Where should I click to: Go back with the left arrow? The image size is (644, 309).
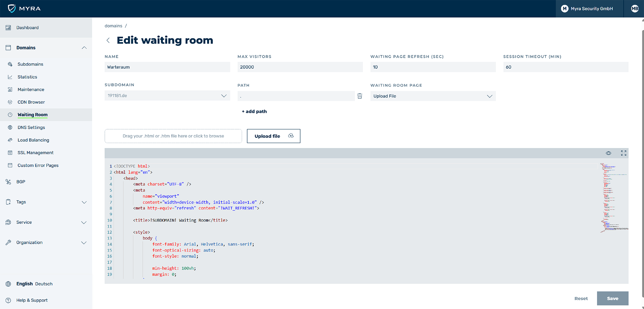108,40
